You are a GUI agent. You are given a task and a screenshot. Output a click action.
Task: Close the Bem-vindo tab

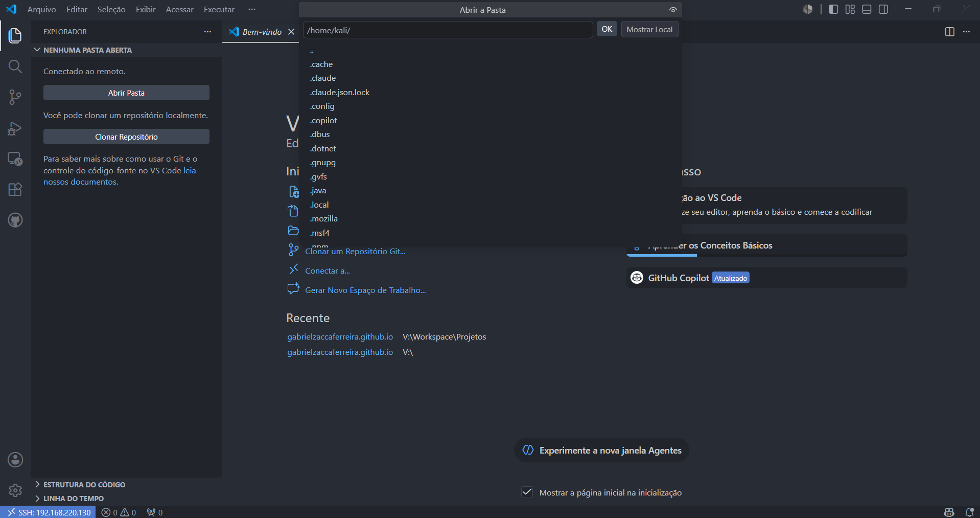coord(291,32)
